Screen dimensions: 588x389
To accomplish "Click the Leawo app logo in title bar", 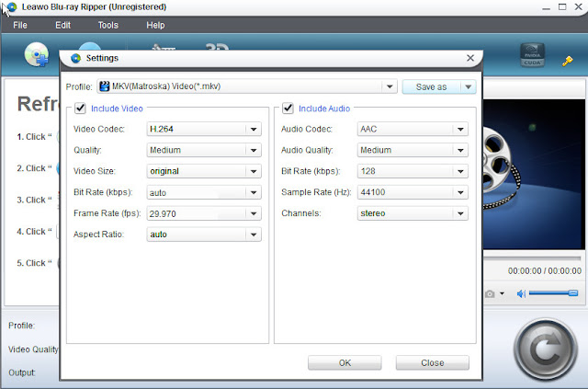I will click(x=12, y=6).
